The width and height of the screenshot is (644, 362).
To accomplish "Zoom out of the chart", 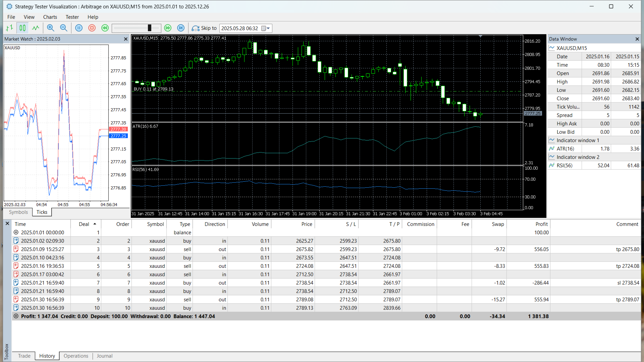I will tap(63, 28).
